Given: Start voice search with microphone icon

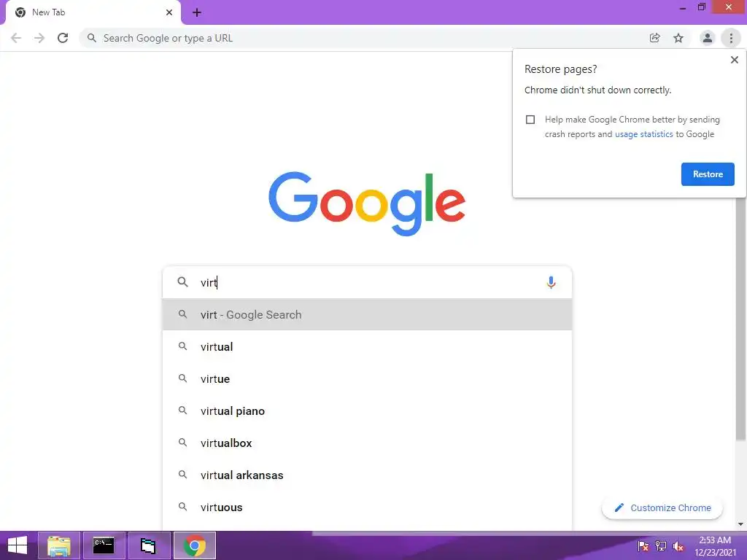Looking at the screenshot, I should coord(551,282).
